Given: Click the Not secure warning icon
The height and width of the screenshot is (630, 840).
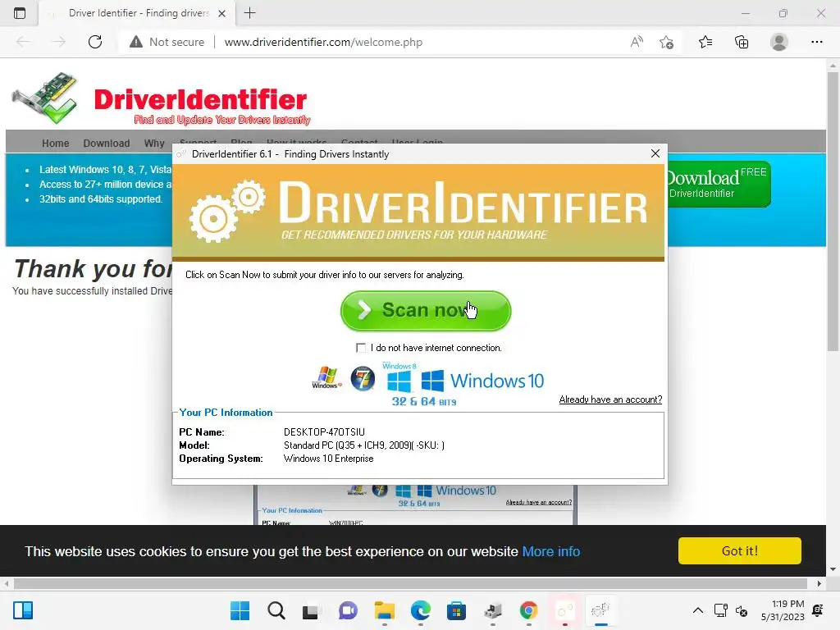Looking at the screenshot, I should coord(136,42).
